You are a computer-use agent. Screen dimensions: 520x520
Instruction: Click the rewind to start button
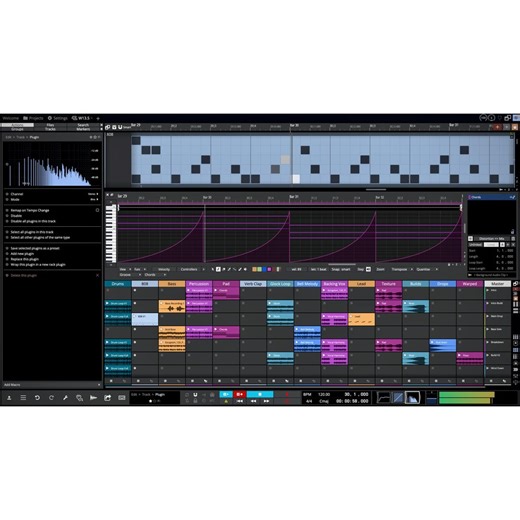click(239, 401)
